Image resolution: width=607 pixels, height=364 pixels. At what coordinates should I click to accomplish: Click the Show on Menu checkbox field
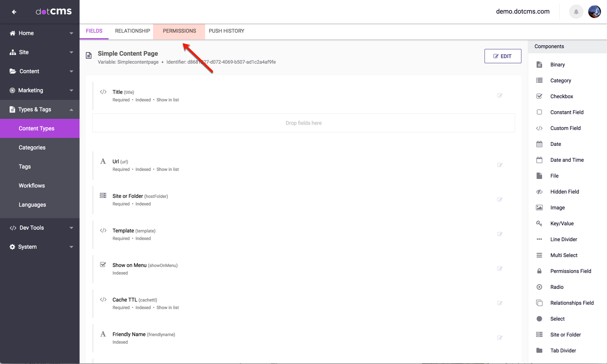[129, 265]
